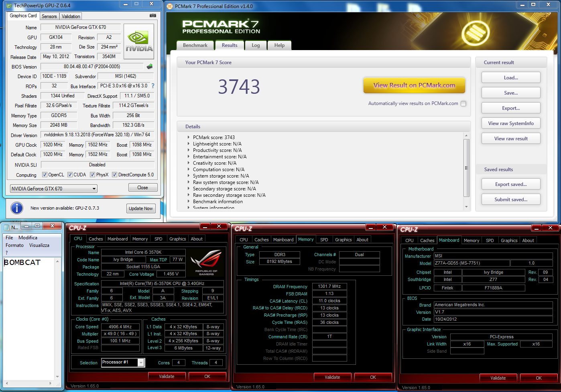The image size is (561, 392).
Task: Click Validate in the Processor CPU-Z window
Action: [167, 376]
